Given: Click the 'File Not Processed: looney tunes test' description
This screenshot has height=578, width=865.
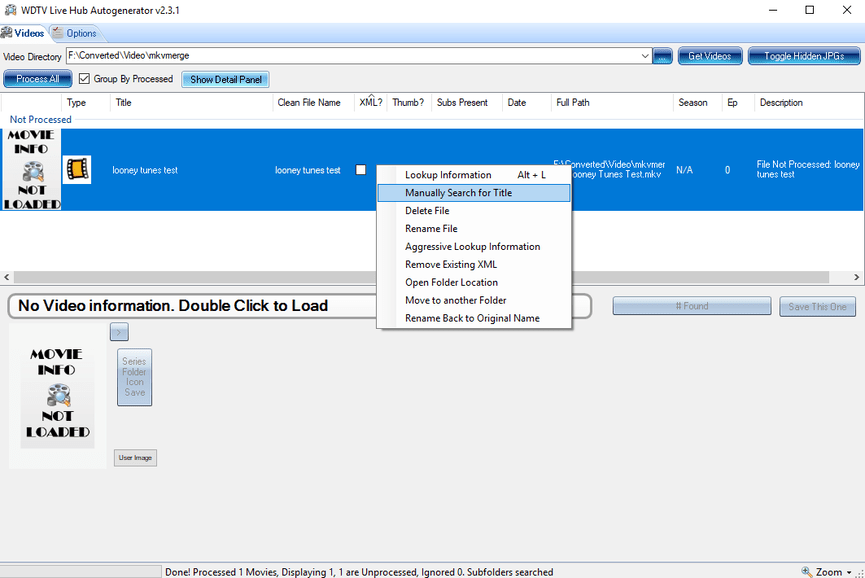Looking at the screenshot, I should click(x=808, y=169).
